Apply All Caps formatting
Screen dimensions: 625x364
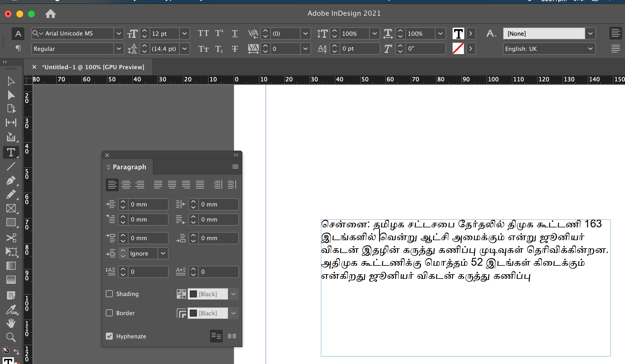coord(203,33)
